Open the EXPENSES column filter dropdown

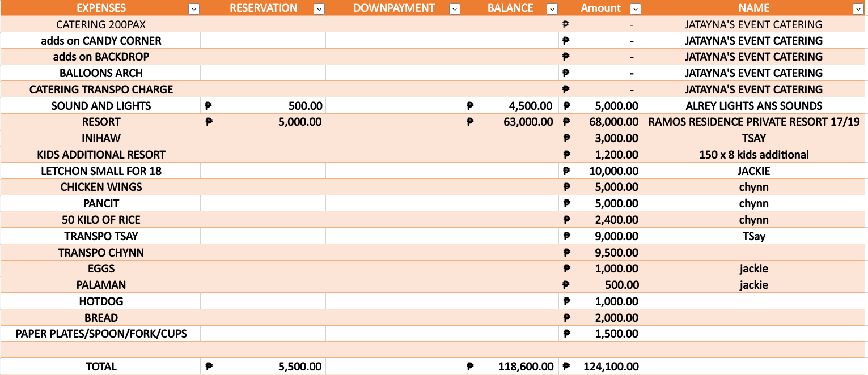(x=194, y=8)
